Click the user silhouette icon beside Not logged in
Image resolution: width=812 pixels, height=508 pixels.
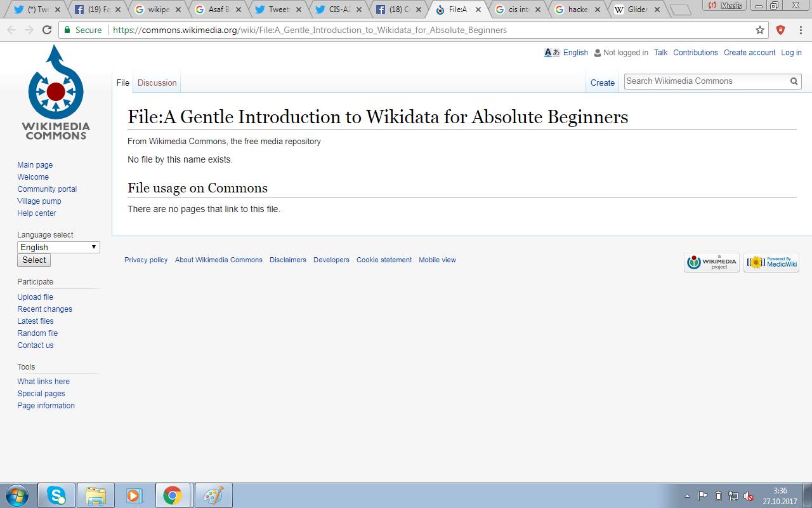coord(598,53)
